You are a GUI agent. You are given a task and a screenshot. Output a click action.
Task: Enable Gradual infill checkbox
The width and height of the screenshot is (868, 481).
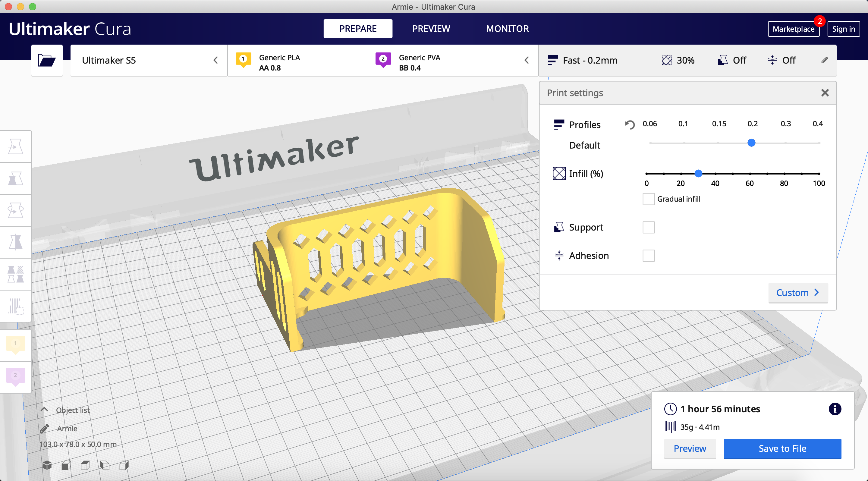(x=648, y=199)
